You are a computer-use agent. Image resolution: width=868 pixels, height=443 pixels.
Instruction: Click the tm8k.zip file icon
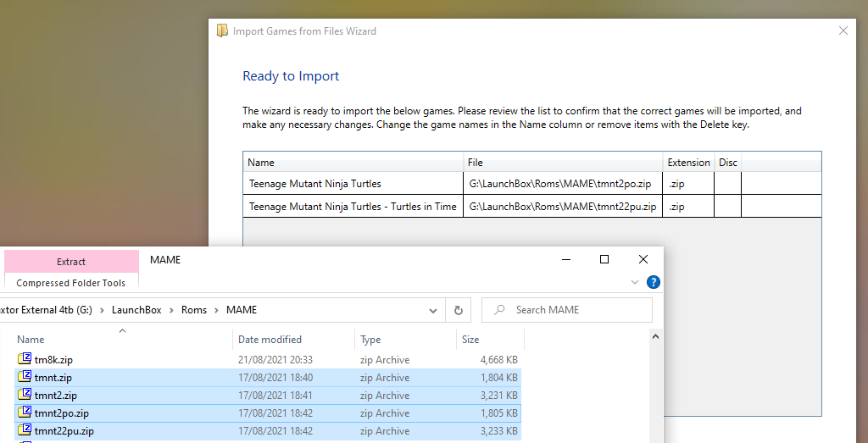25,359
